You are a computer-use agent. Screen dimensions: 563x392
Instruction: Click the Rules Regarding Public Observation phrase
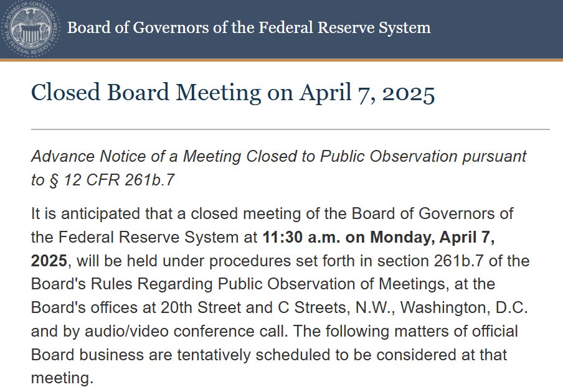point(224,284)
